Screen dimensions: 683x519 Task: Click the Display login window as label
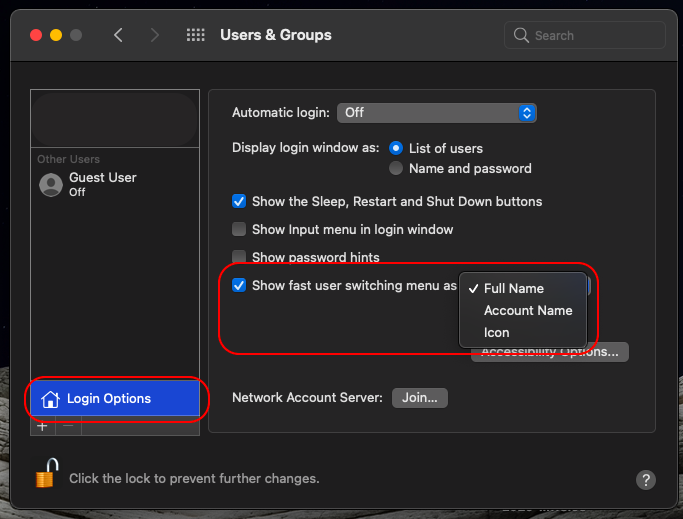coord(306,148)
